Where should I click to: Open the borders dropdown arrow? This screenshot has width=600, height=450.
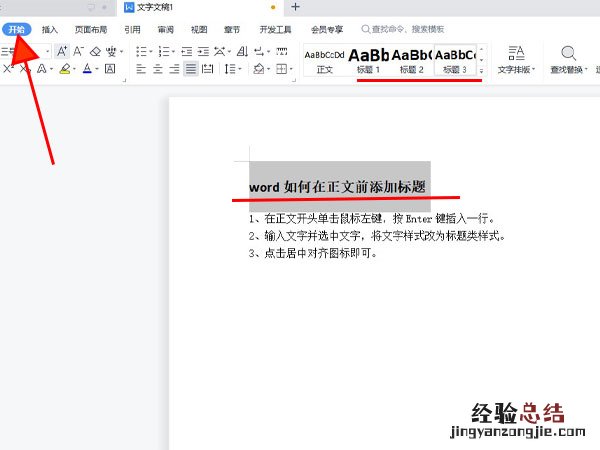click(291, 69)
